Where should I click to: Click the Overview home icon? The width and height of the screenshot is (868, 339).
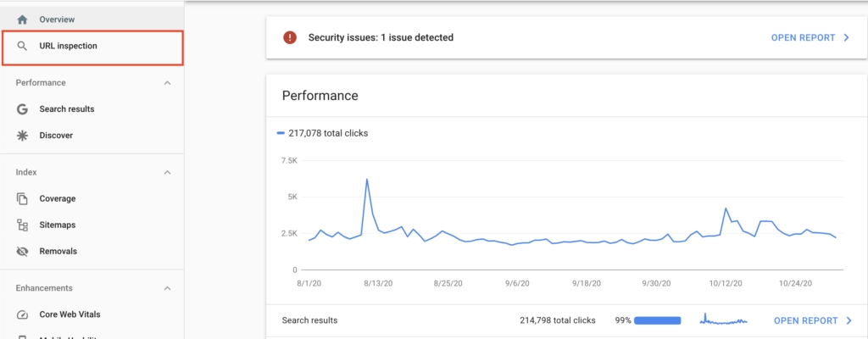point(23,19)
